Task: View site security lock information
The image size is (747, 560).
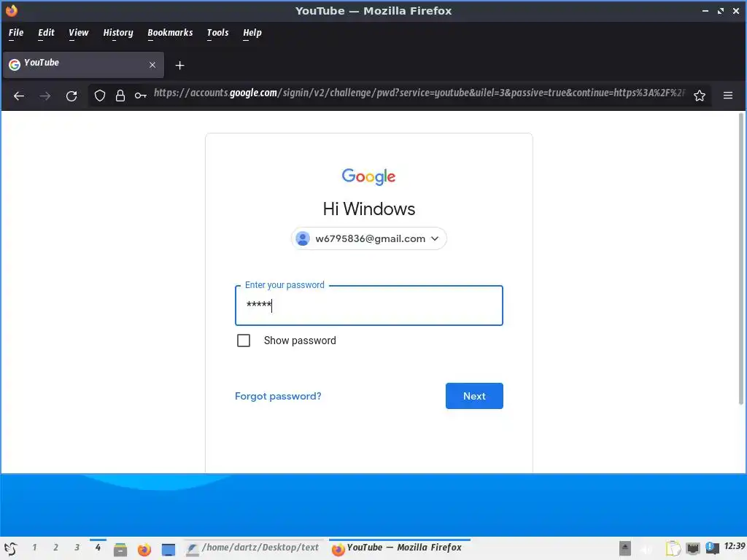Action: click(120, 96)
